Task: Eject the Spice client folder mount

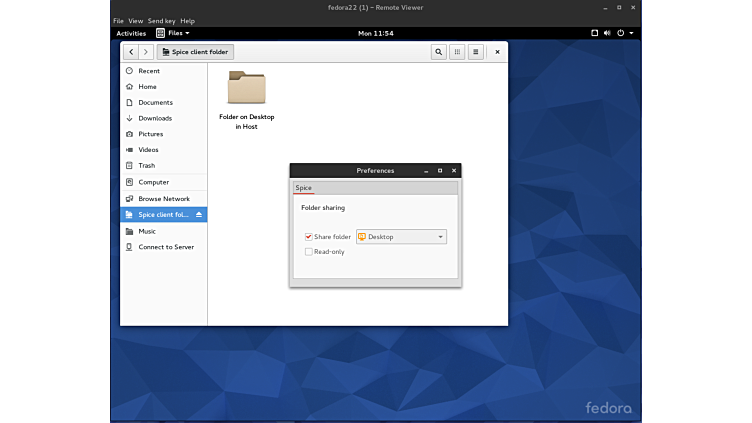Action: click(x=199, y=215)
